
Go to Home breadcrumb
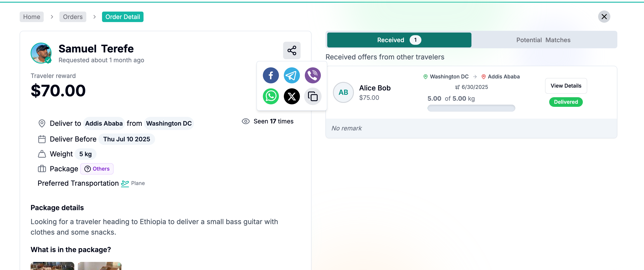pos(31,17)
